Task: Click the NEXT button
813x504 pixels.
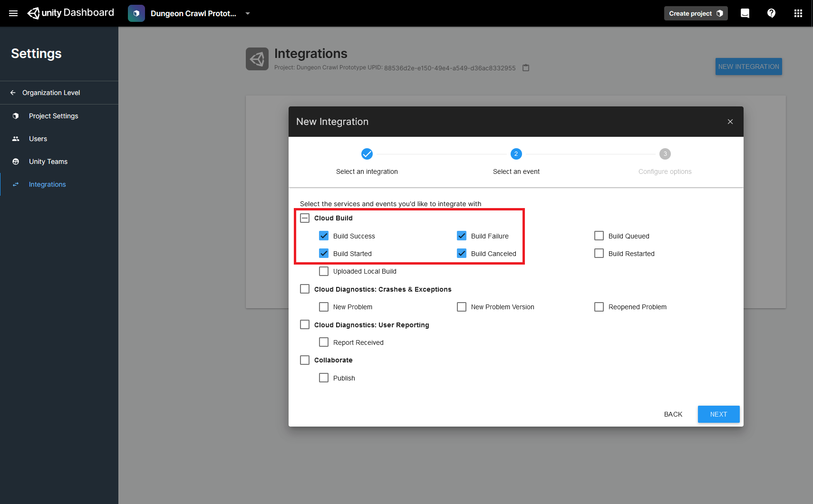Action: [718, 414]
